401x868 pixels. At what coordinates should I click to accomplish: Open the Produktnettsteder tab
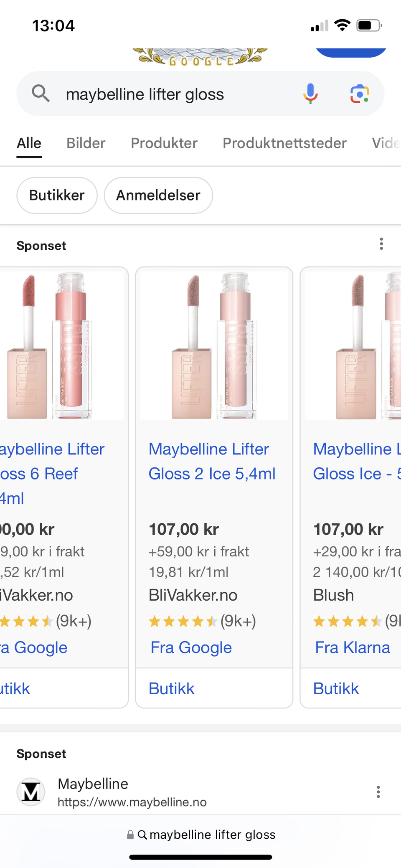[284, 143]
